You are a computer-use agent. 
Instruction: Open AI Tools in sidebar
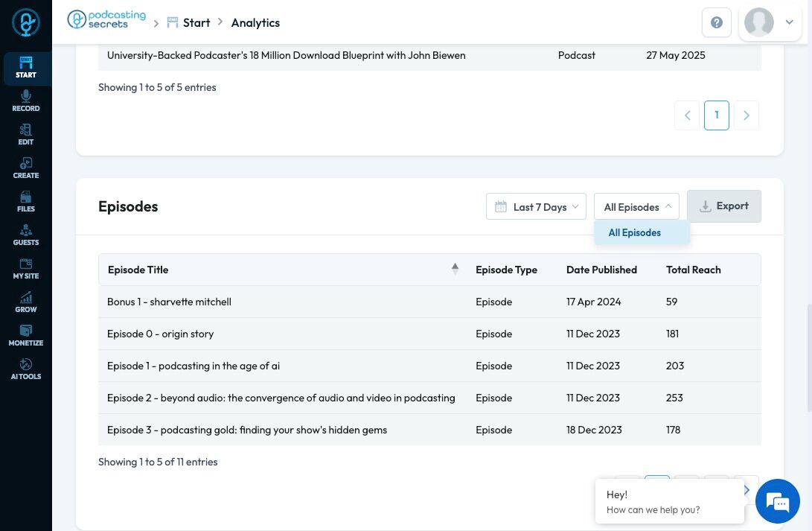[x=25, y=369]
